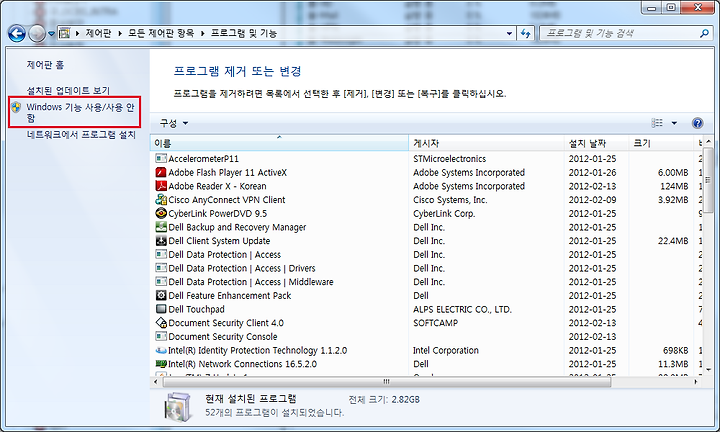Open Windows 기능 사용/사용 안 함 link
The image size is (720, 432).
tap(80, 112)
